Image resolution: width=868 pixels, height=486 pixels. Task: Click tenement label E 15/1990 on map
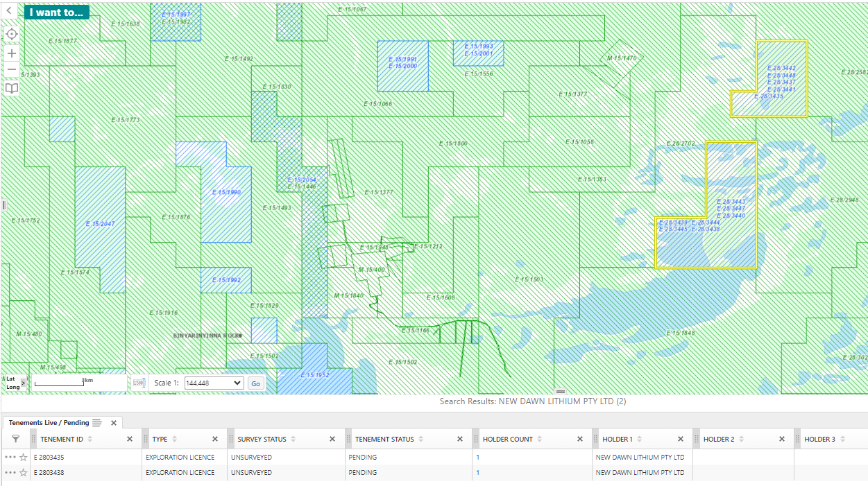click(226, 192)
